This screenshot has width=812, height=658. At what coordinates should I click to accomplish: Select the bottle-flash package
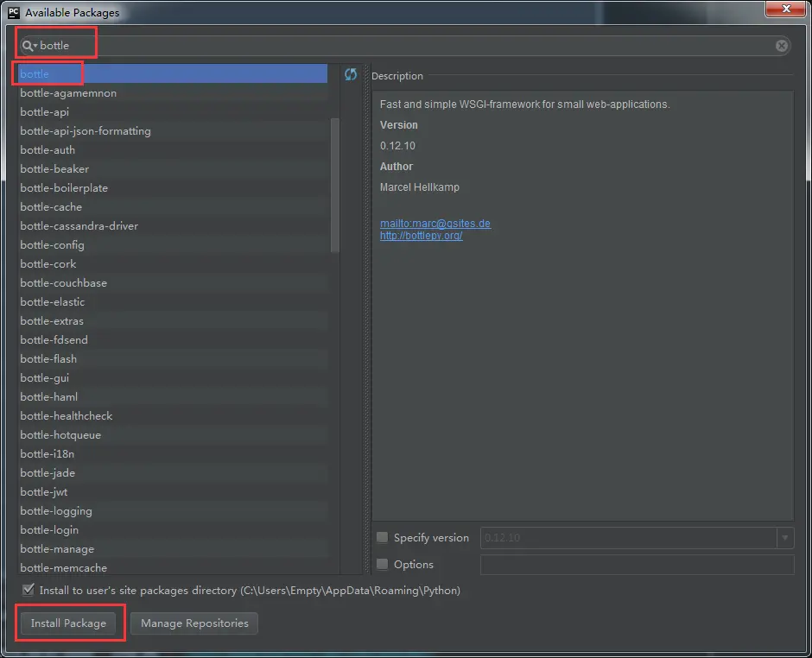click(173, 358)
